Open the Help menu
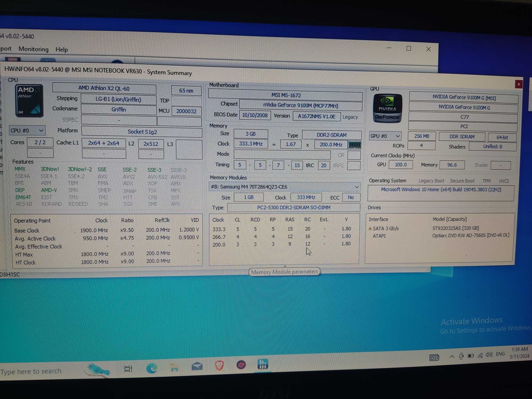Screen dimensions: 532x399 62,49
